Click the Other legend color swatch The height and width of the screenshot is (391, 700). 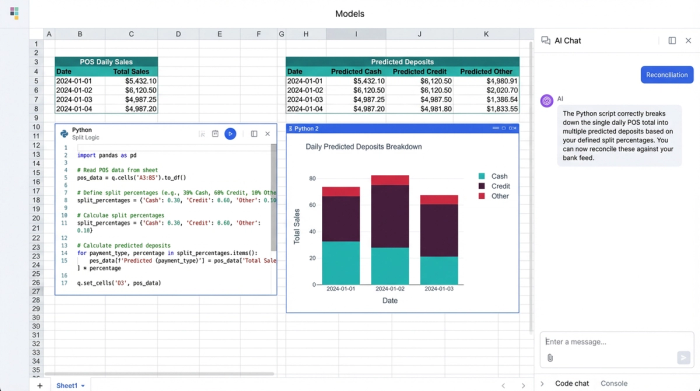click(x=481, y=196)
